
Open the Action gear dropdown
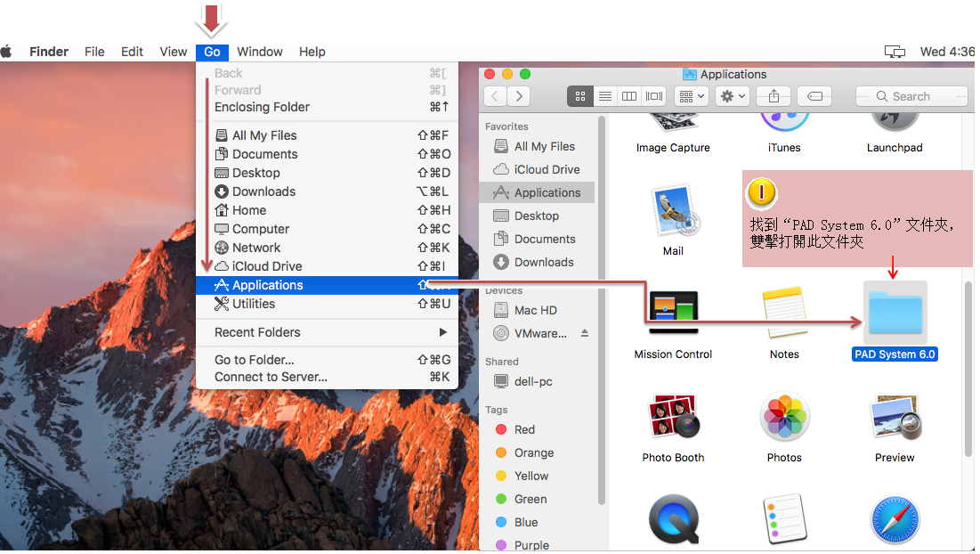click(733, 96)
